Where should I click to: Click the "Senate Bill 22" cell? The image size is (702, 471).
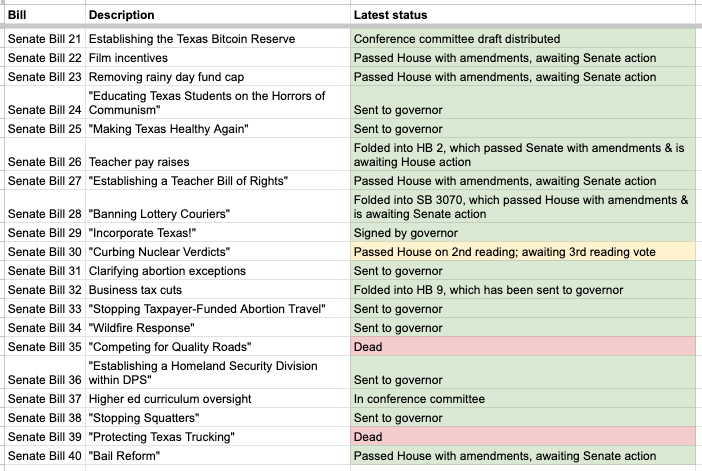coord(45,58)
